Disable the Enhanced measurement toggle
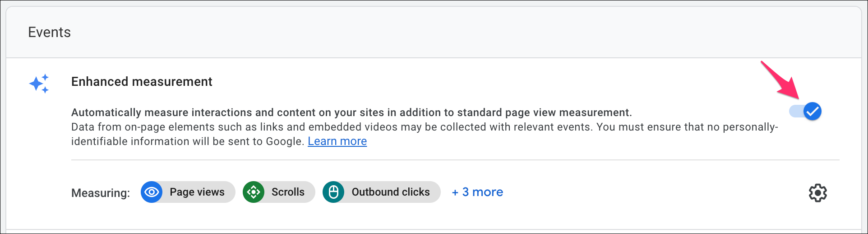The height and width of the screenshot is (234, 868). 805,111
